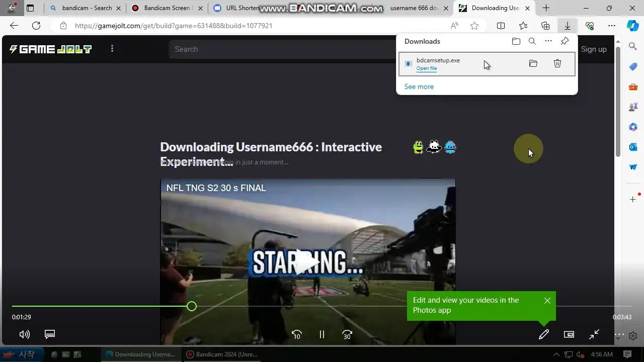
Task: Open Edge Settings and more menu
Action: point(612,26)
